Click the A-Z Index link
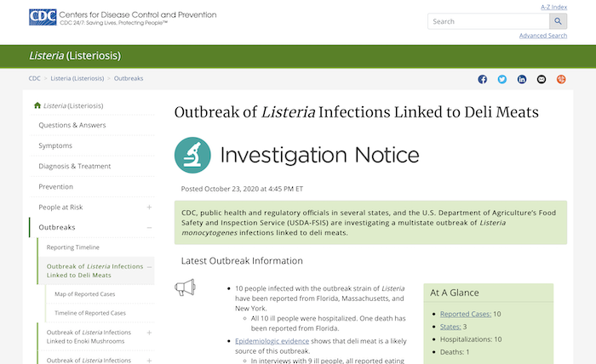596x364 pixels. 553,7
